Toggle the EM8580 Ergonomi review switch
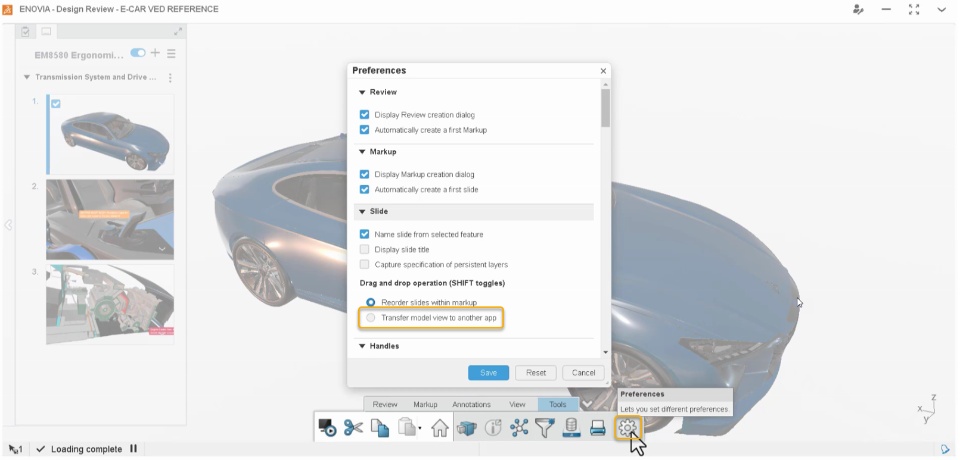 [138, 53]
